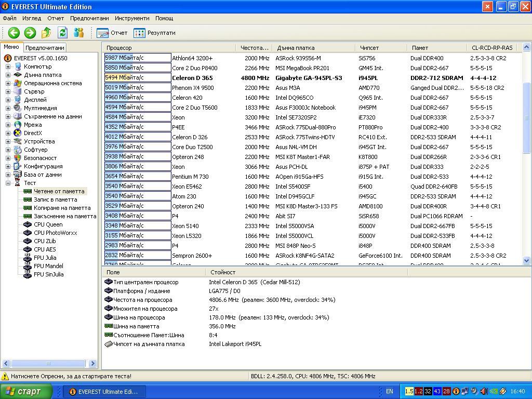
Task: Expand the Сървър tree node
Action: (8, 91)
